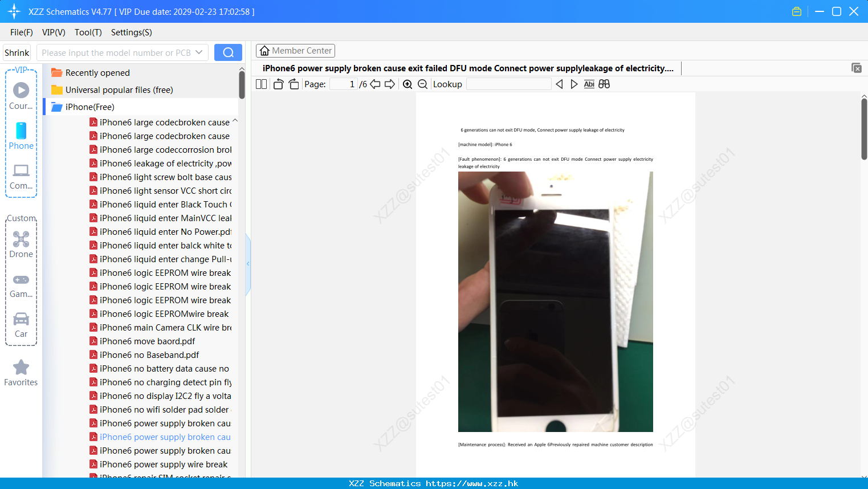Open the model number dropdown arrow

click(199, 52)
